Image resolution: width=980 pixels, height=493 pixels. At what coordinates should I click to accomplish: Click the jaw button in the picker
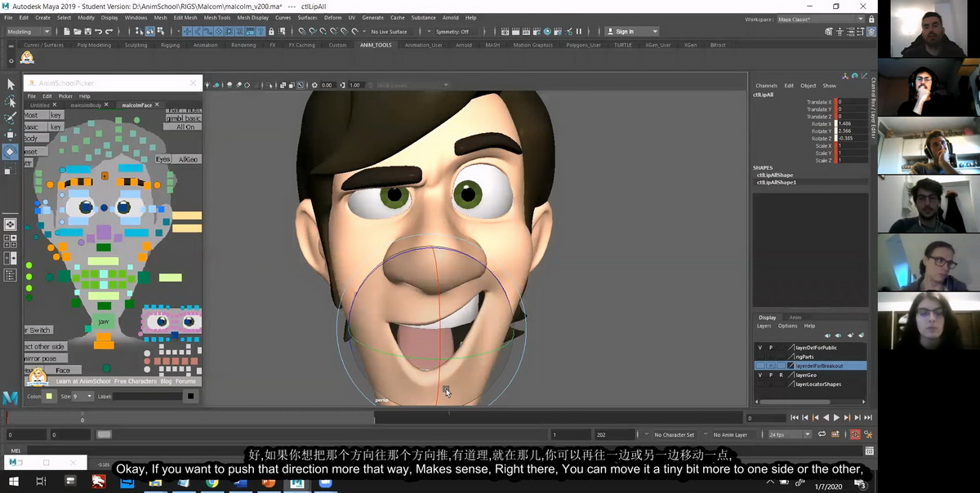pos(104,322)
